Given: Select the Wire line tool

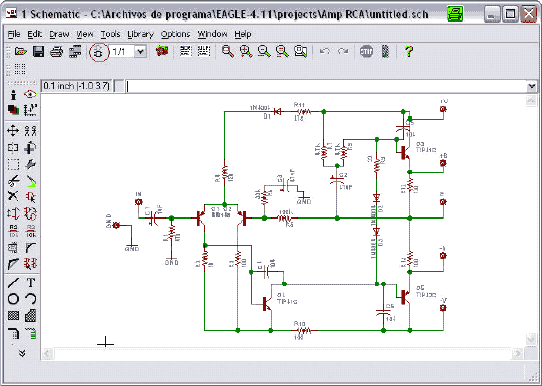Looking at the screenshot, I should tap(13, 283).
